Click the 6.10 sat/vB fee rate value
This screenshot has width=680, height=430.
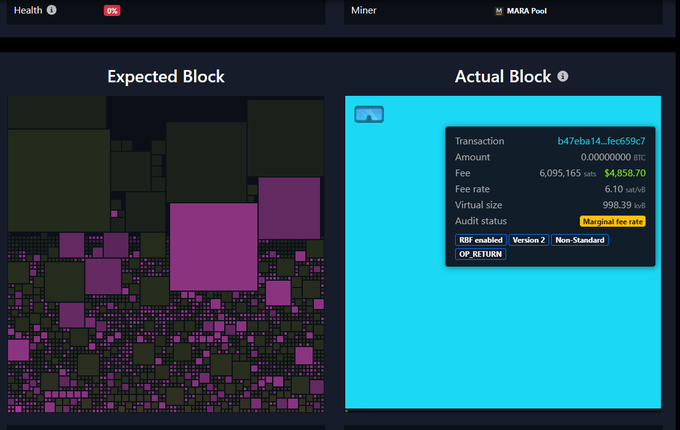coord(625,189)
